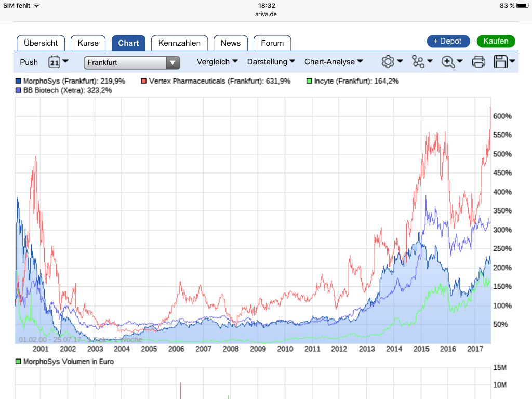Select the Chart tab
Image resolution: width=532 pixels, height=399 pixels.
tap(129, 43)
